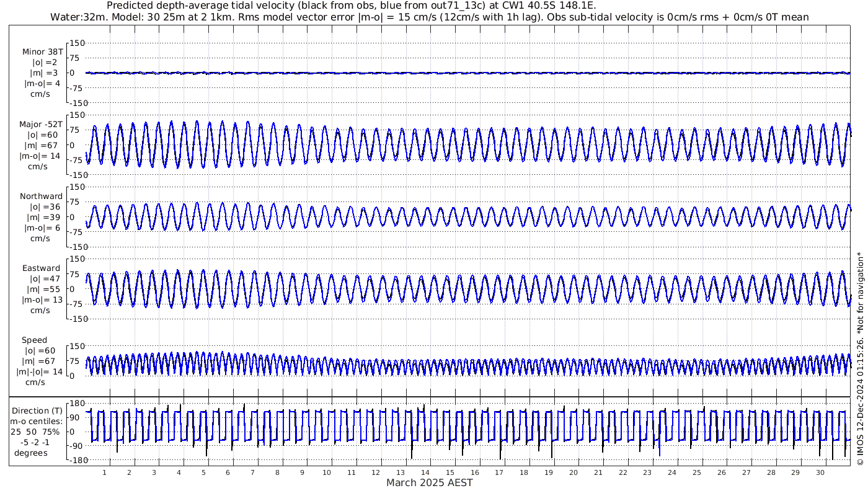Click '|o| =60' under the Major label

42,135
